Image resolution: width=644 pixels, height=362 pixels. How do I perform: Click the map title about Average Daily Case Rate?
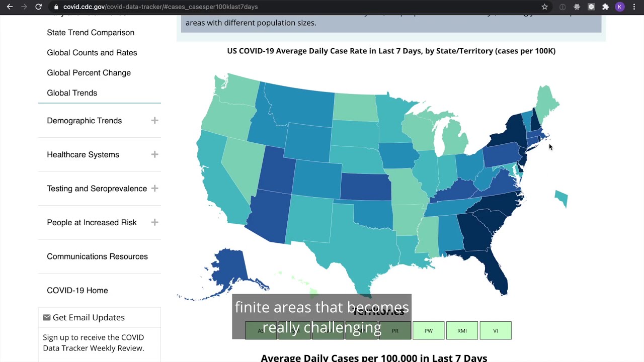pos(391,51)
